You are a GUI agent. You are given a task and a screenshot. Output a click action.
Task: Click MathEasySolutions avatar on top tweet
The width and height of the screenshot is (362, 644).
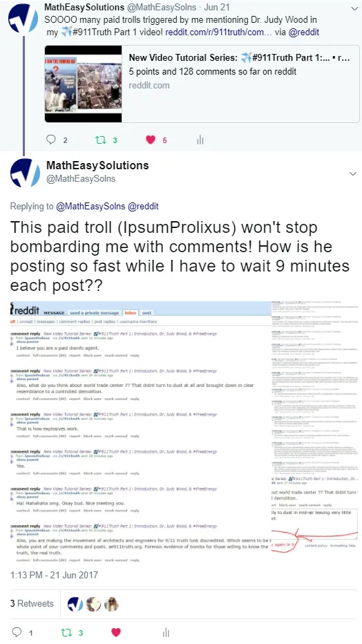23,19
